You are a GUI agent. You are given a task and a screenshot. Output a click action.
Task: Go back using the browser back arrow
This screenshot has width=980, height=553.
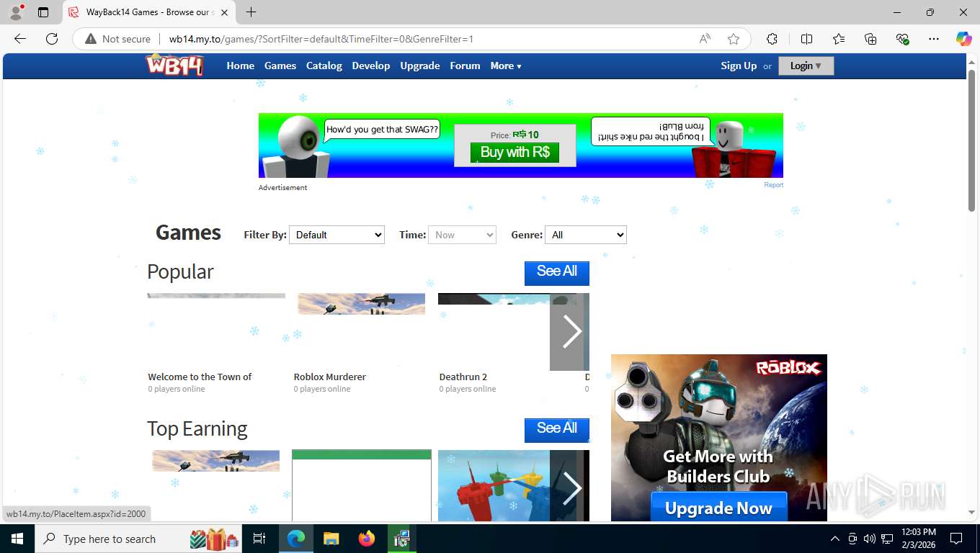(x=20, y=39)
